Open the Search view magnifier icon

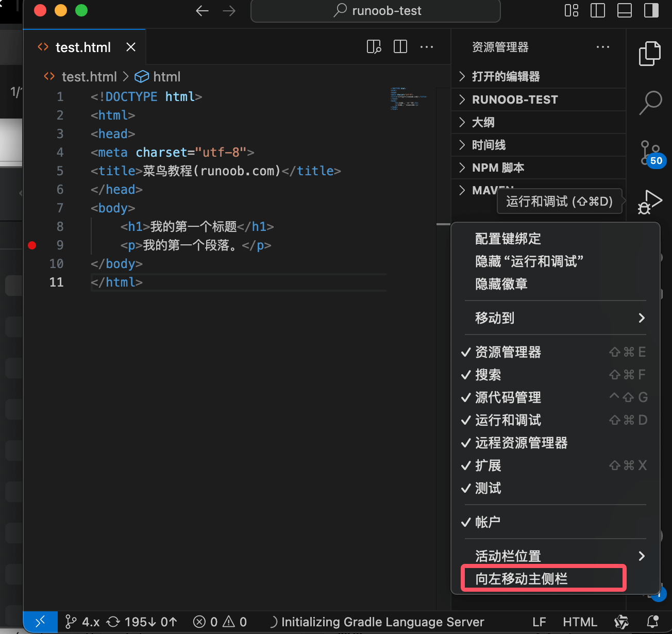click(x=650, y=102)
